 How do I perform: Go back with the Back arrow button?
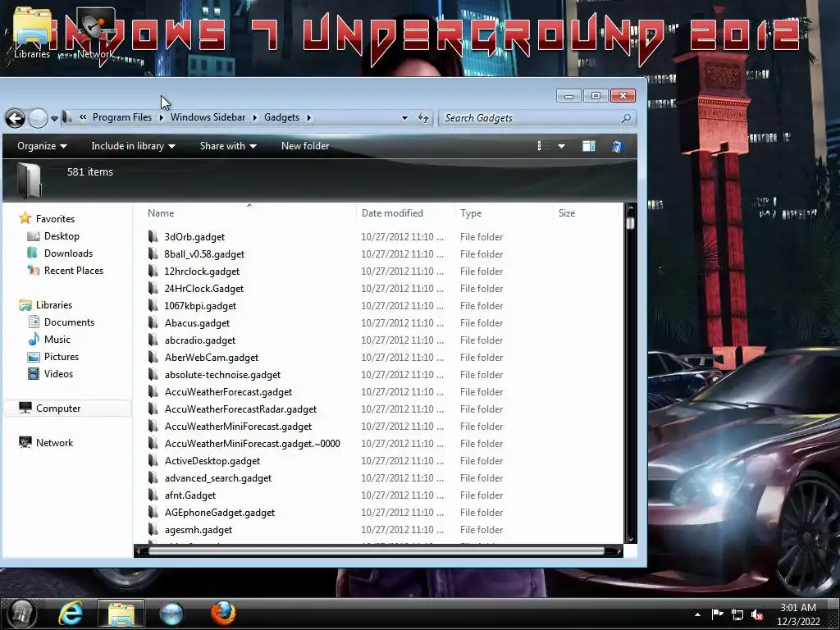pyautogui.click(x=16, y=118)
